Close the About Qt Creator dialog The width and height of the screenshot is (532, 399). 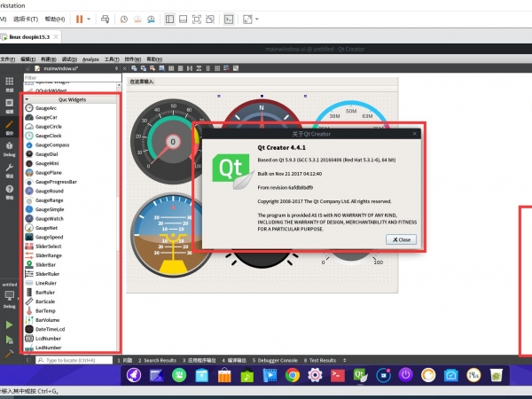[402, 239]
